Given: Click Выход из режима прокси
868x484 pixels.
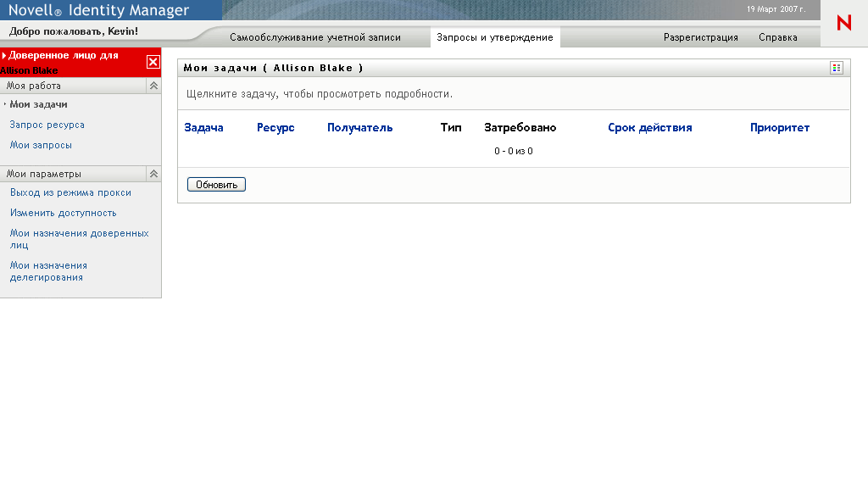Looking at the screenshot, I should point(70,192).
